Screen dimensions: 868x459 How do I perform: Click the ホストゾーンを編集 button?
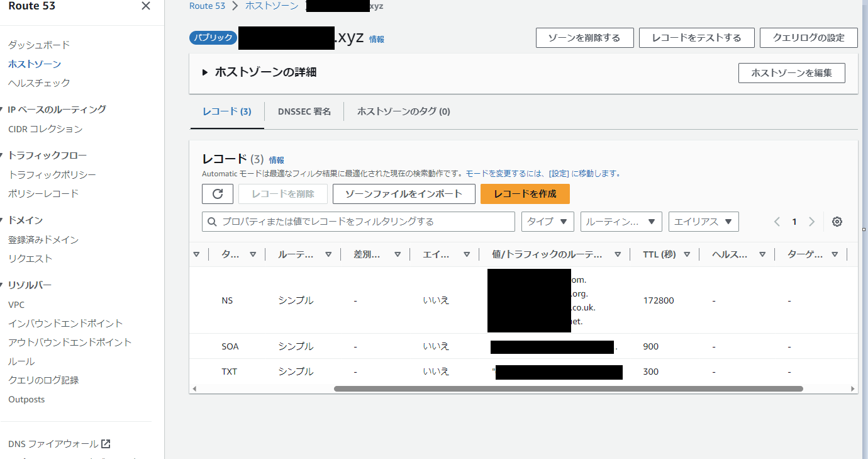point(792,73)
